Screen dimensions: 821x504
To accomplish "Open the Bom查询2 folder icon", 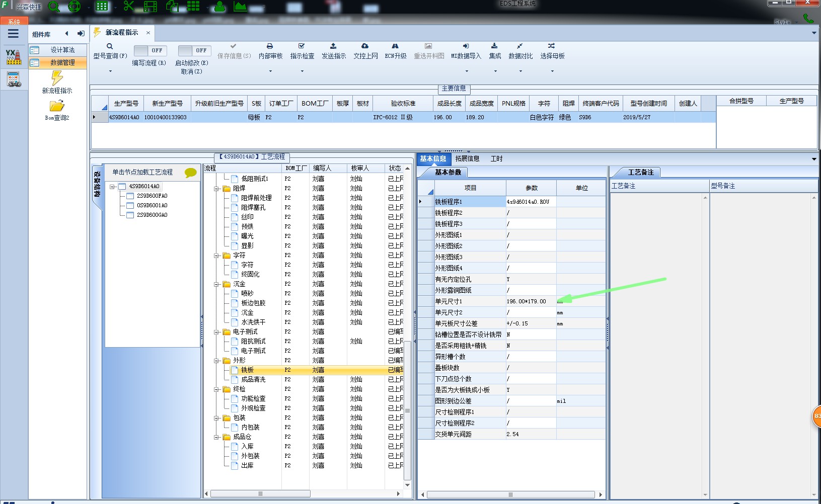I will (57, 106).
